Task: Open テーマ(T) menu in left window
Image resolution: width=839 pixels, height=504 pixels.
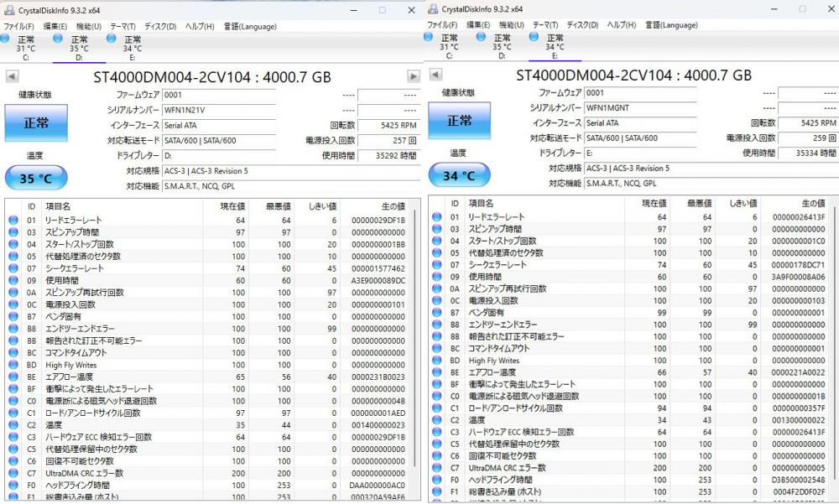Action: coord(122,26)
